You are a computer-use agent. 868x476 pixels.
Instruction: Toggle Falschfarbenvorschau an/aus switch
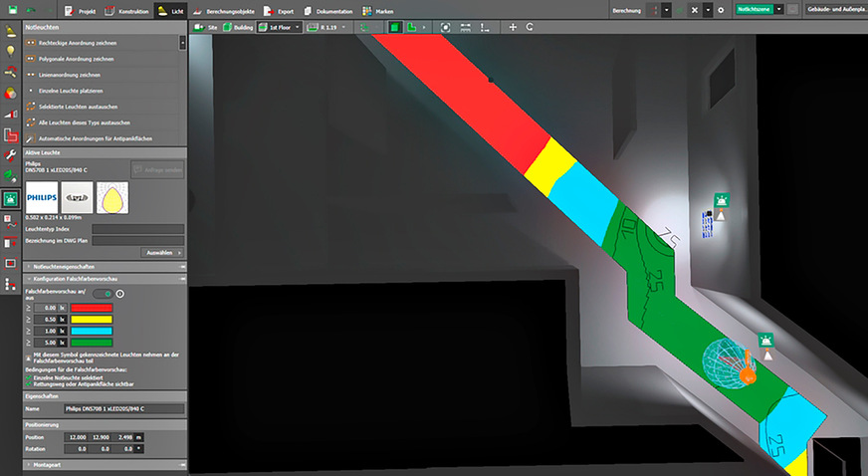pos(102,294)
